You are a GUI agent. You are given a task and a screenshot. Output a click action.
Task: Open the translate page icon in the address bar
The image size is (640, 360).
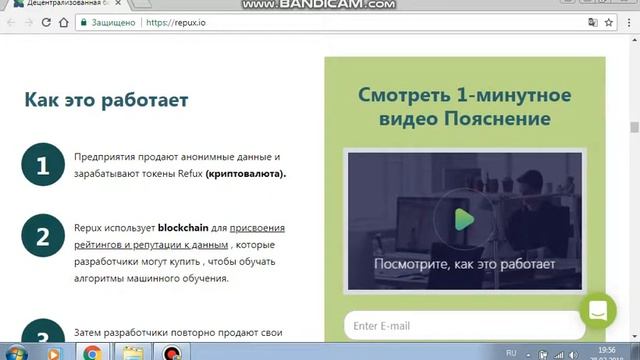coord(593,22)
